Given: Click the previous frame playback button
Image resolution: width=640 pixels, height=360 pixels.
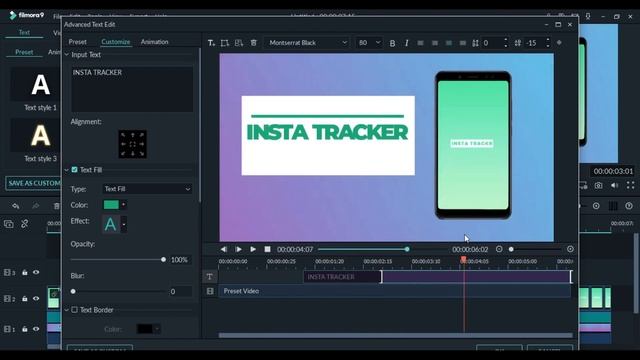Looking at the screenshot, I should 223,249.
